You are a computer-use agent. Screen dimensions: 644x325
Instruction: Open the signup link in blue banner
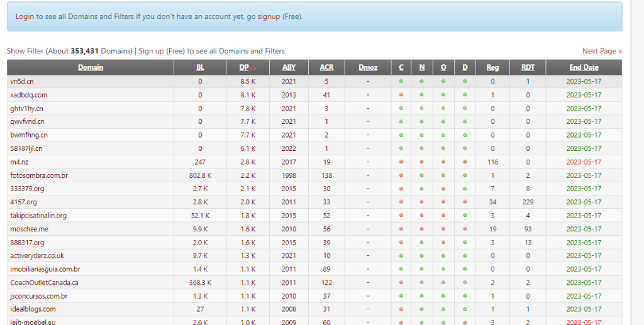tap(269, 16)
